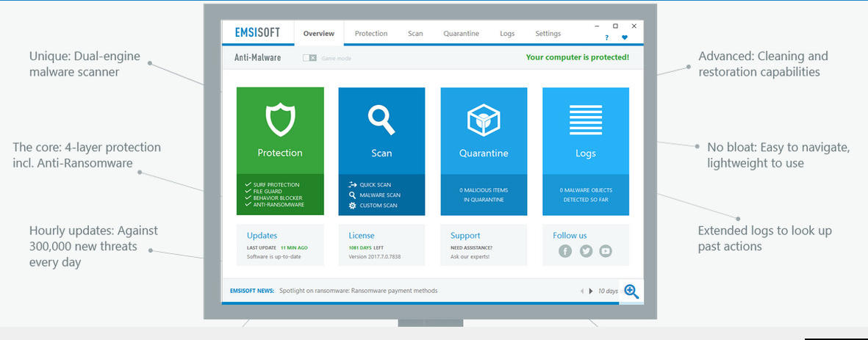868x340 pixels.
Task: Open the ransomware payment methods news link
Action: click(x=358, y=291)
